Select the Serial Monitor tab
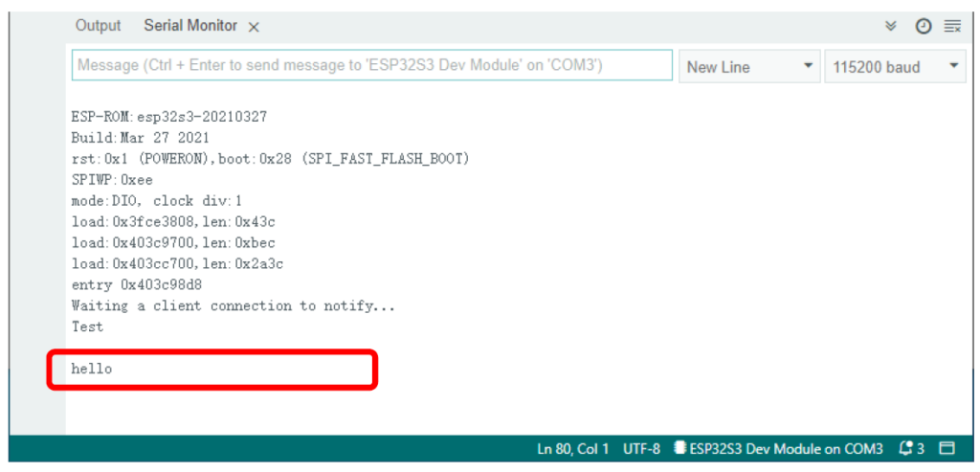The width and height of the screenshot is (980, 472). point(190,26)
